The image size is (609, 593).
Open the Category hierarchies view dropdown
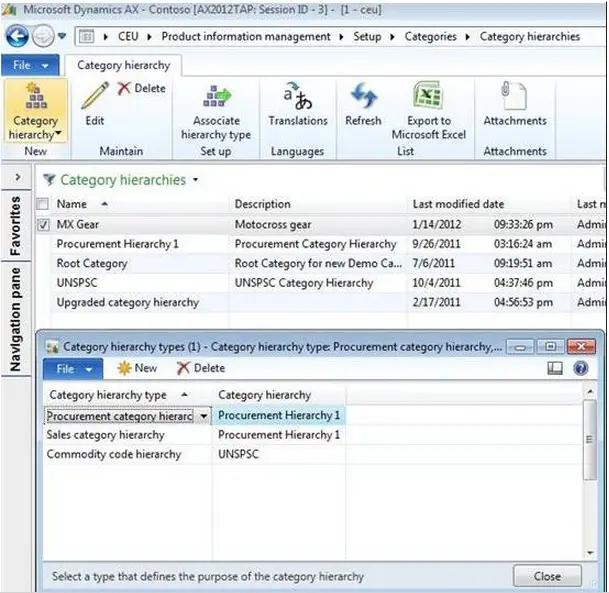195,179
